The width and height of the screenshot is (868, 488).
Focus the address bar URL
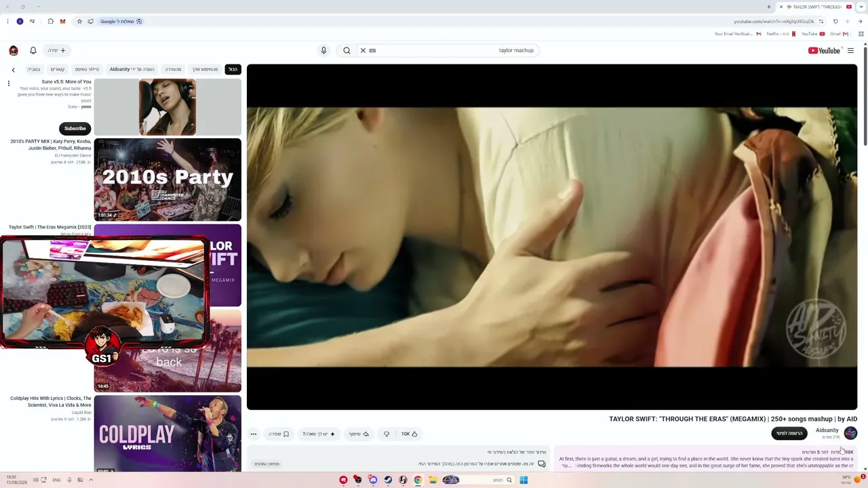coord(773,22)
